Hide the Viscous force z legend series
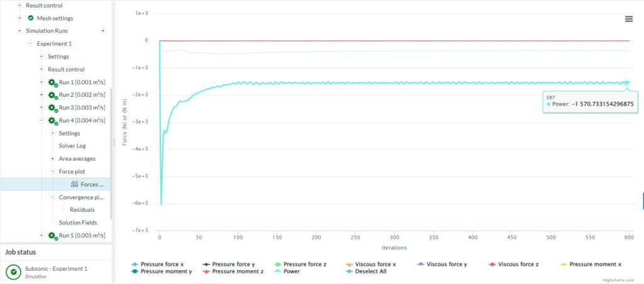This screenshot has height=284, width=644. tap(518, 265)
